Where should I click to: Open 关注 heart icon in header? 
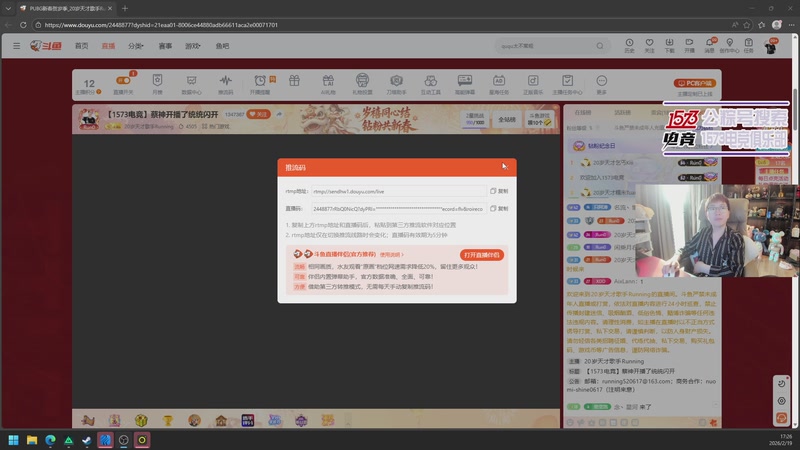(649, 45)
